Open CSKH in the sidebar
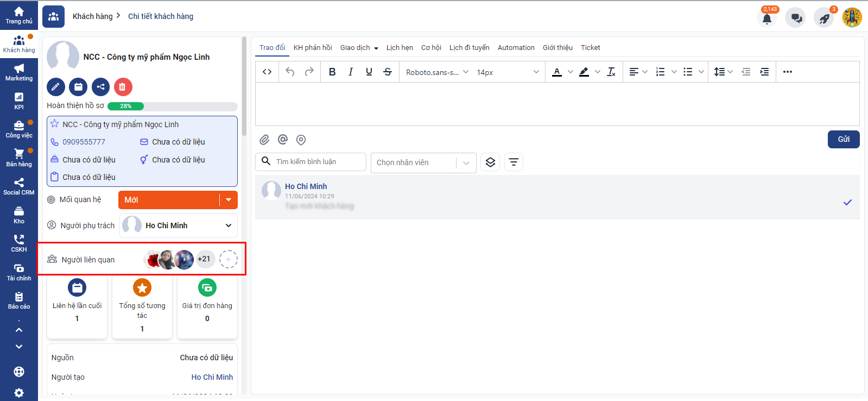 point(19,243)
